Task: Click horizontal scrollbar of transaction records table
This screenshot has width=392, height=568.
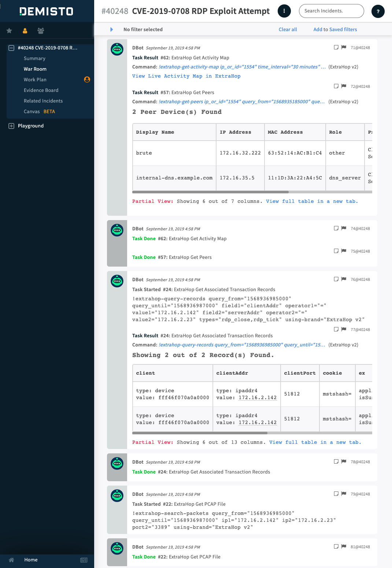Action: pyautogui.click(x=200, y=433)
